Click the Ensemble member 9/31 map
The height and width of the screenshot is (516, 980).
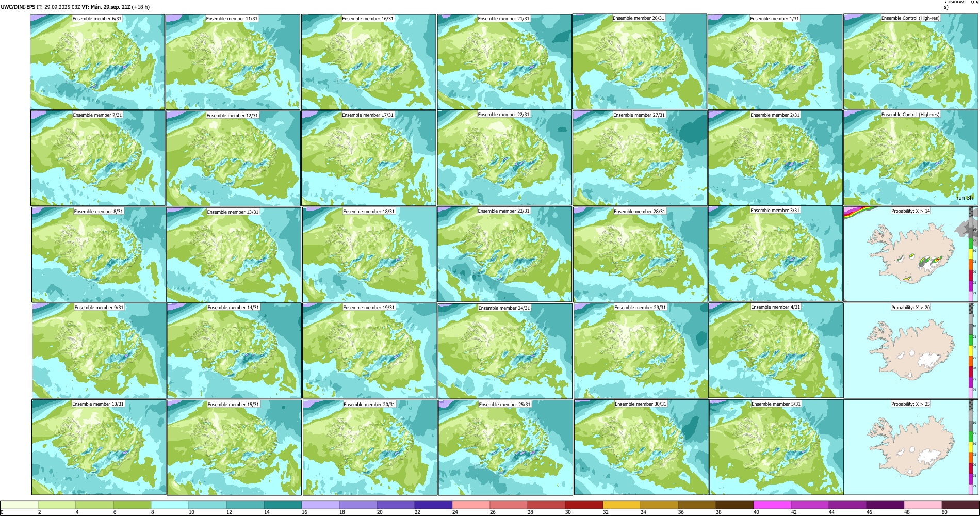tap(99, 351)
